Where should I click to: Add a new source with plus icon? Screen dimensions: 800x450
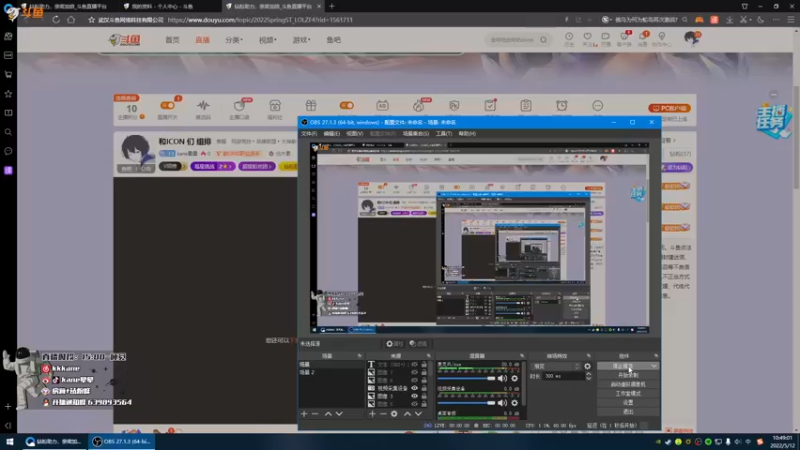pos(372,414)
